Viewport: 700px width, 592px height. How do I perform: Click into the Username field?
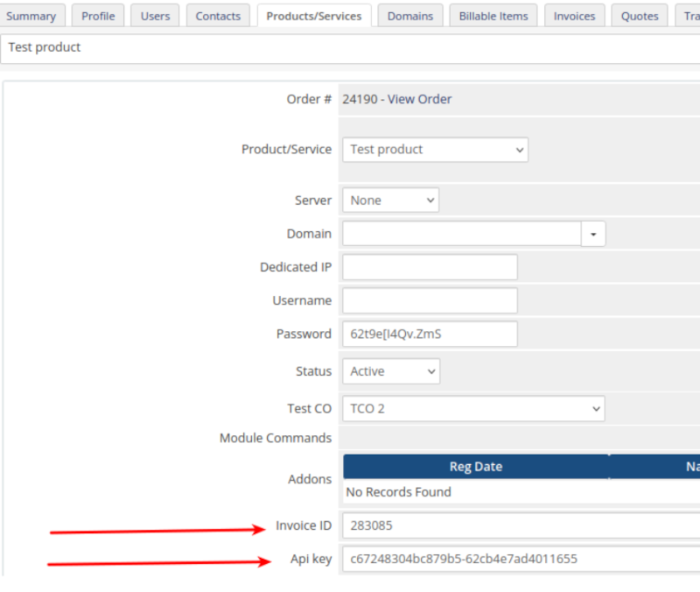(x=430, y=300)
